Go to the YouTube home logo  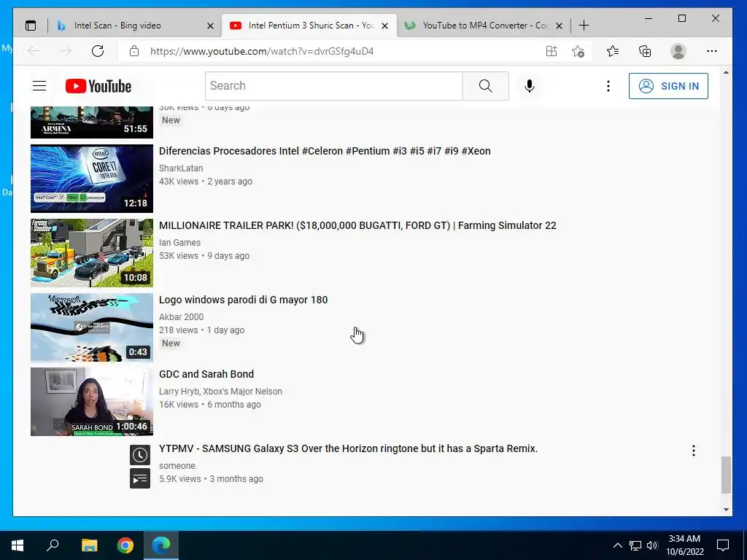[x=98, y=86]
